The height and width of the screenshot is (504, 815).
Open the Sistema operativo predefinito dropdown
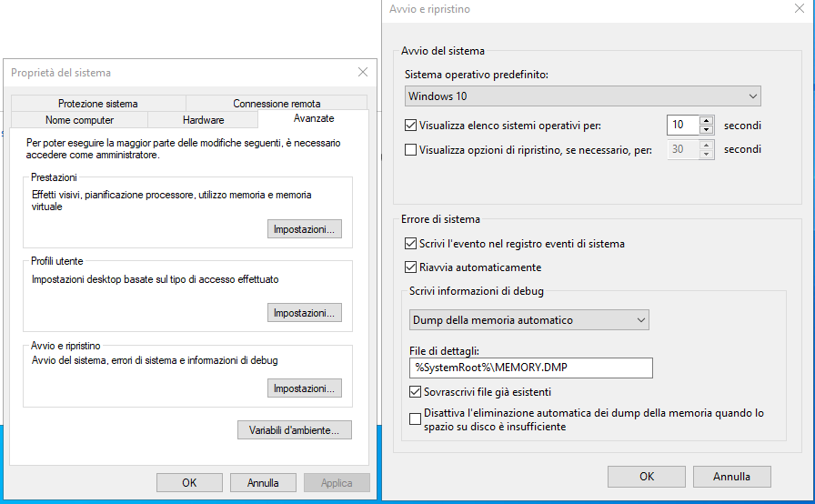(x=582, y=96)
